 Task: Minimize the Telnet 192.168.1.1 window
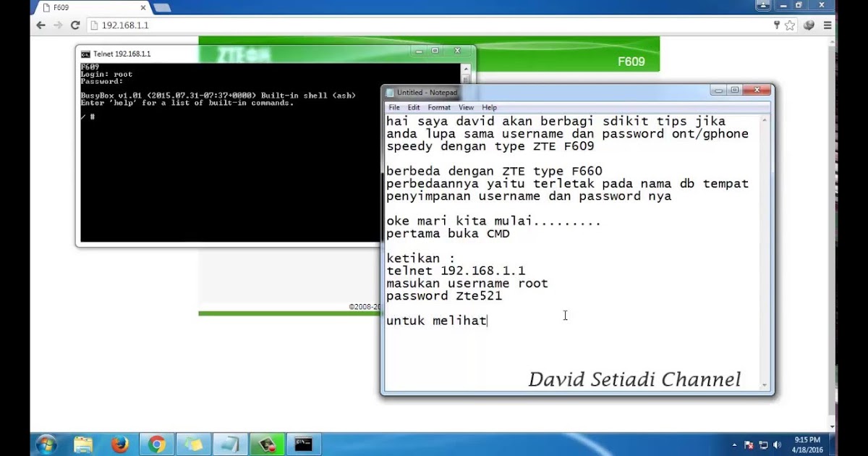tap(418, 51)
